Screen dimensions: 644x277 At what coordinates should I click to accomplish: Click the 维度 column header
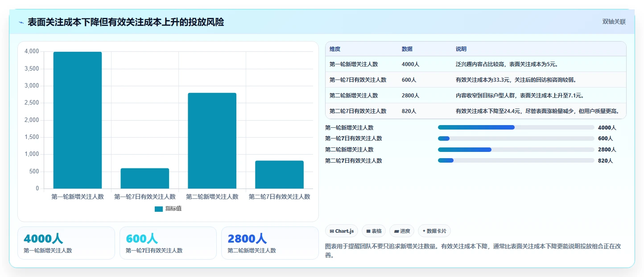335,49
